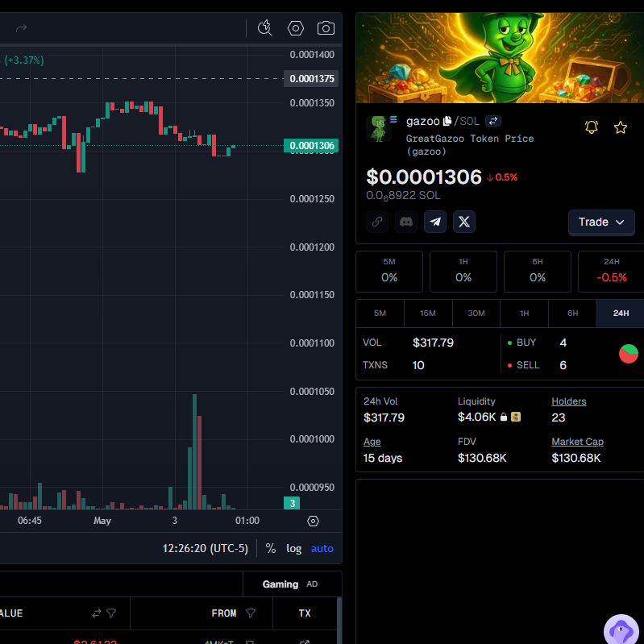This screenshot has height=644, width=644.
Task: Toggle percent scale on chart
Action: (271, 548)
